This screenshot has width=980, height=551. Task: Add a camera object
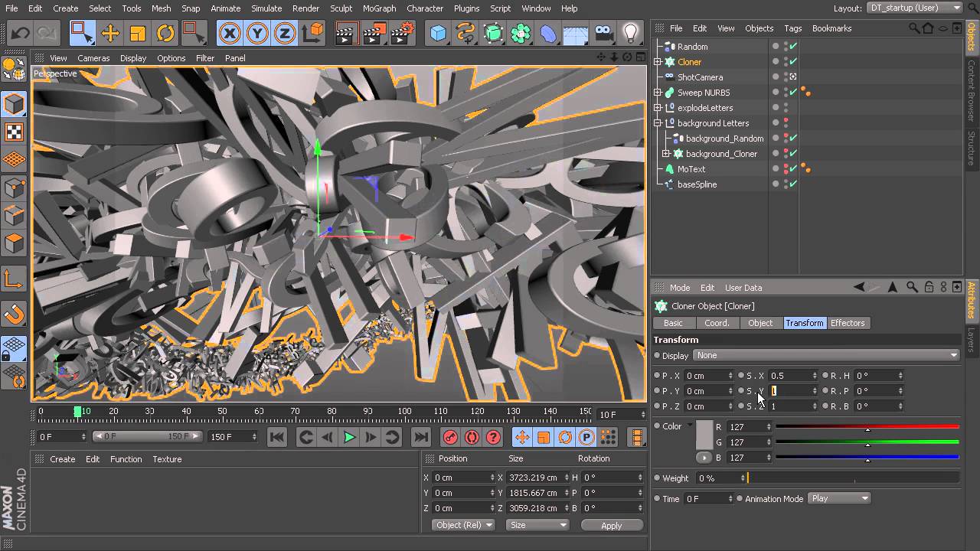point(604,34)
